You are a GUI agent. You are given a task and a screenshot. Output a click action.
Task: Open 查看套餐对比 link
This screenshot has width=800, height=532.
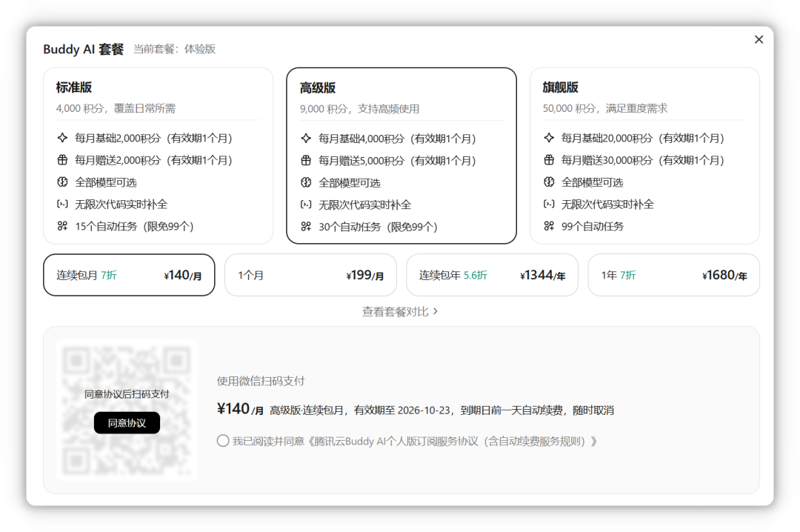tap(400, 311)
